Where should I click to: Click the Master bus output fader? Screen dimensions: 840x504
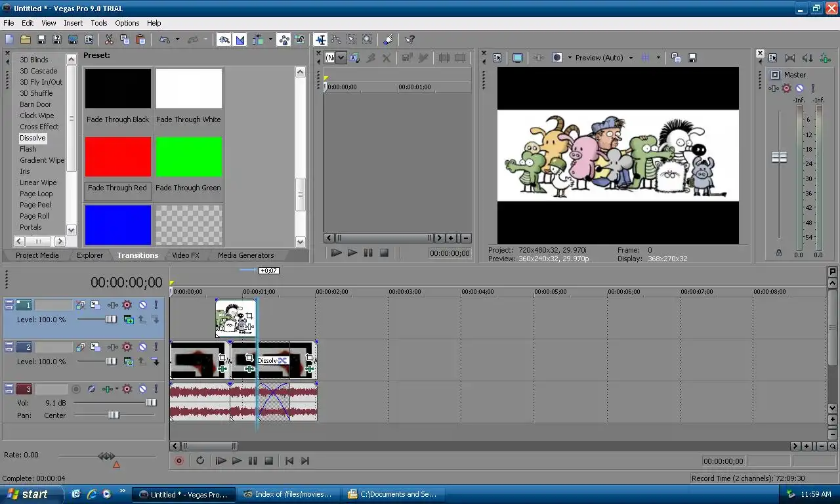[779, 157]
